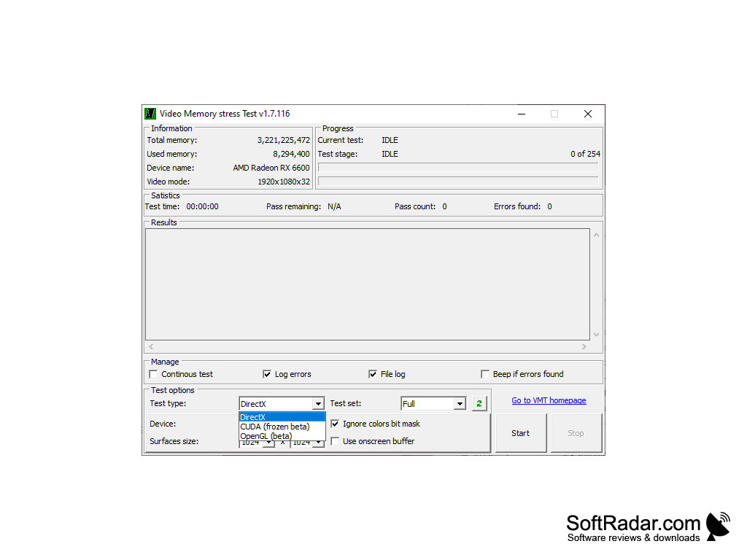This screenshot has height=560, width=747.
Task: Open the Go to VMT homepage link
Action: pos(549,400)
